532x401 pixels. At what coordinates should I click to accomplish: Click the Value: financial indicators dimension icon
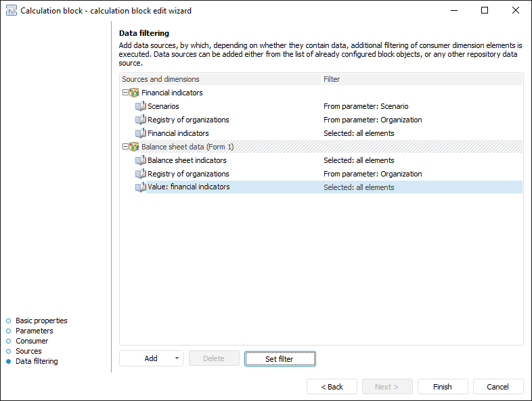[141, 187]
